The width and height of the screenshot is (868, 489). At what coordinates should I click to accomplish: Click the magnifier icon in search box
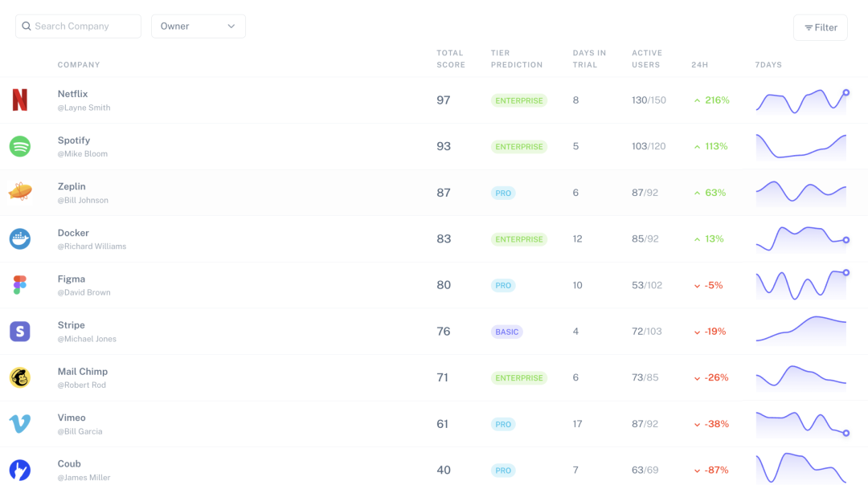tap(26, 26)
